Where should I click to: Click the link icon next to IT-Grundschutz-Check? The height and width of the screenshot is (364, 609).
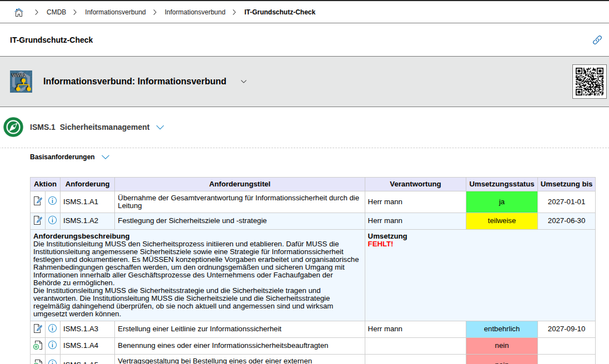pos(597,40)
